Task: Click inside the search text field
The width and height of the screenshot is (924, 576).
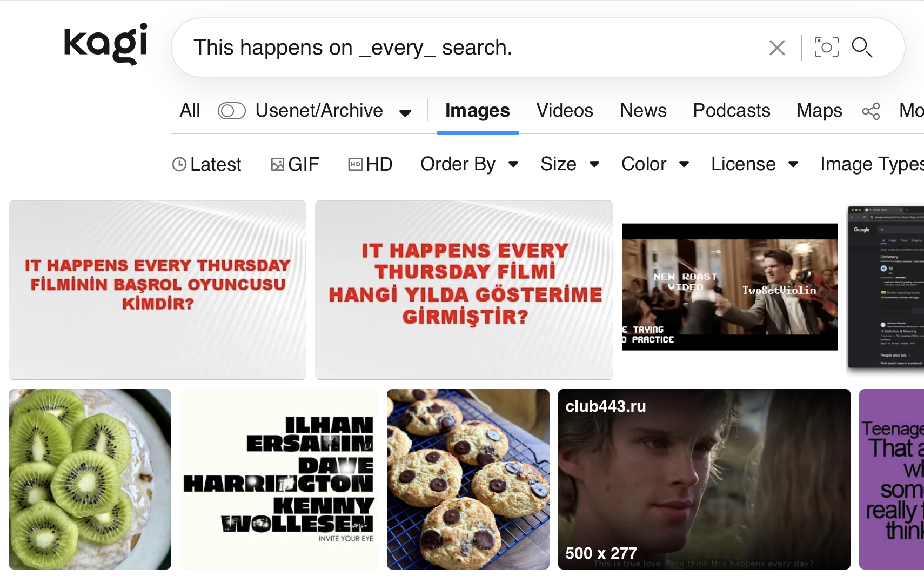Action: pyautogui.click(x=476, y=48)
